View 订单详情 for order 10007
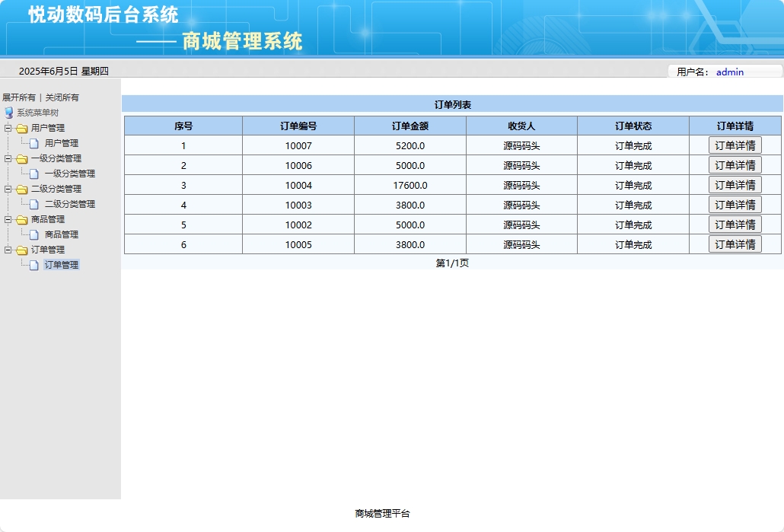This screenshot has height=532, width=784. tap(735, 145)
